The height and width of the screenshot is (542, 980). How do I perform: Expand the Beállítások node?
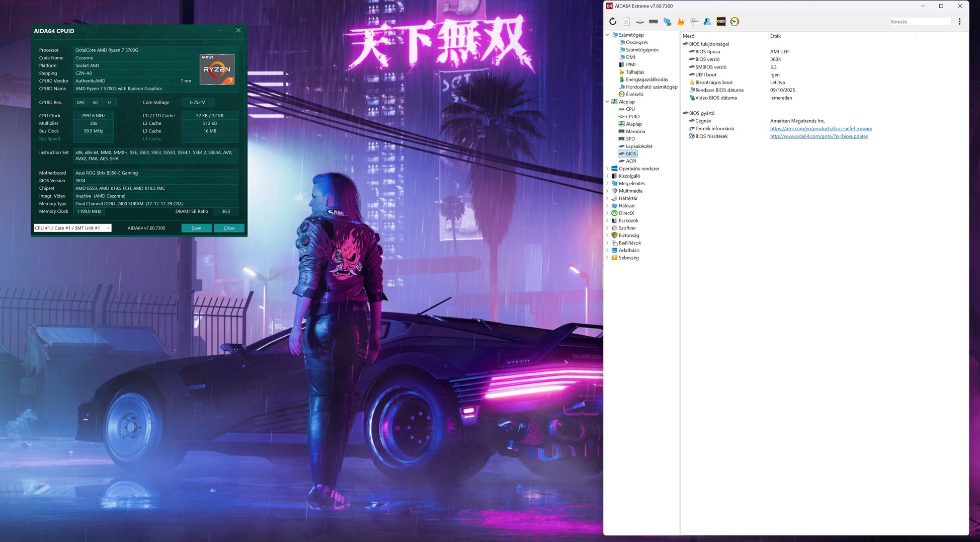point(607,243)
